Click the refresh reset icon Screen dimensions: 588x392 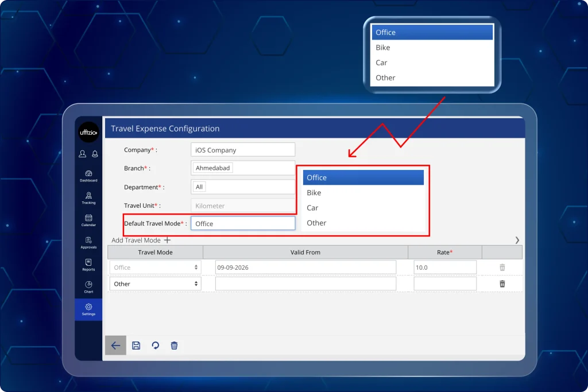pos(155,346)
